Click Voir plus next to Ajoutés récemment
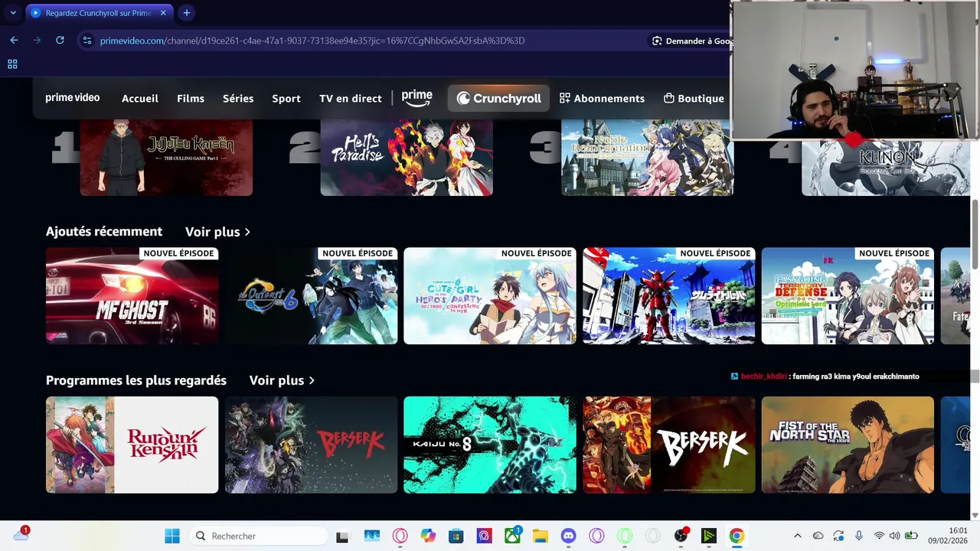This screenshot has height=551, width=980. [x=217, y=231]
